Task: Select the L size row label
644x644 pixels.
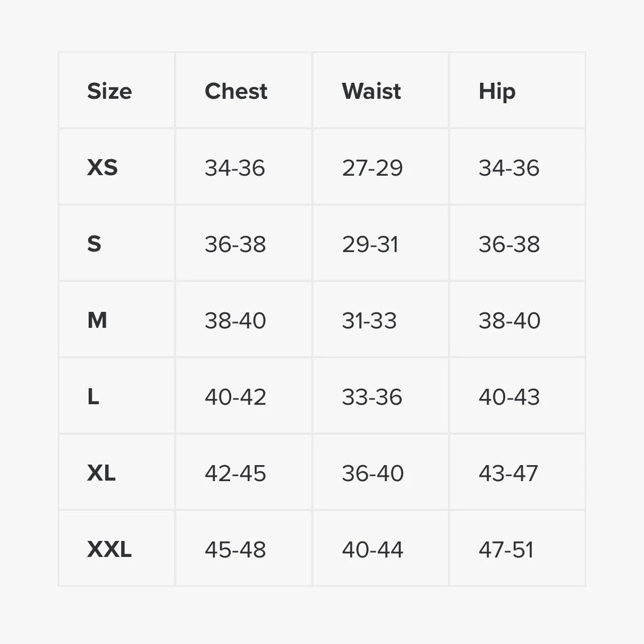Action: point(93,397)
